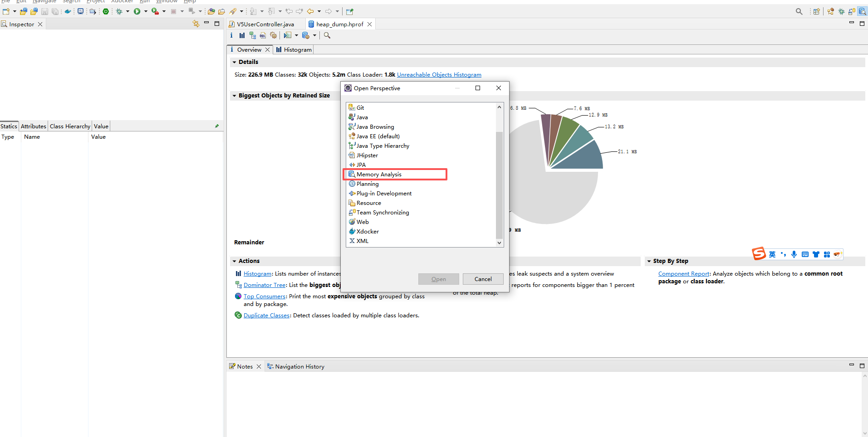868x437 pixels.
Task: Open the Run button dropdown arrow
Action: click(x=146, y=11)
